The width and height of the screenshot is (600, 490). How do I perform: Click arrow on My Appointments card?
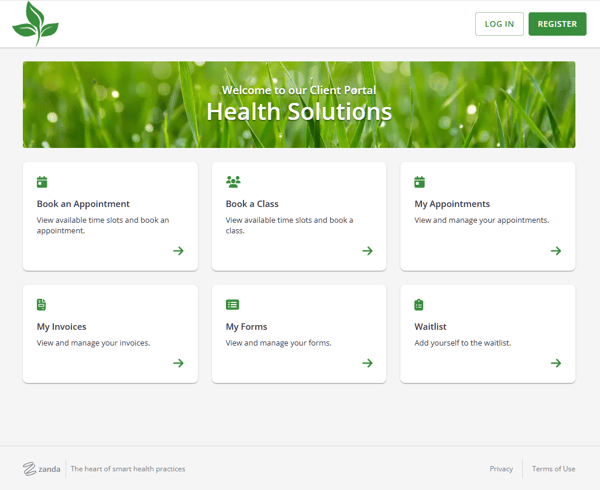click(x=556, y=251)
